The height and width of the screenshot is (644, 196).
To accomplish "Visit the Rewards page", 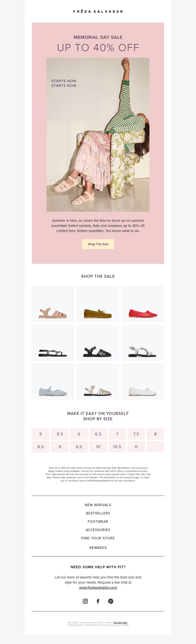I will click(x=98, y=547).
